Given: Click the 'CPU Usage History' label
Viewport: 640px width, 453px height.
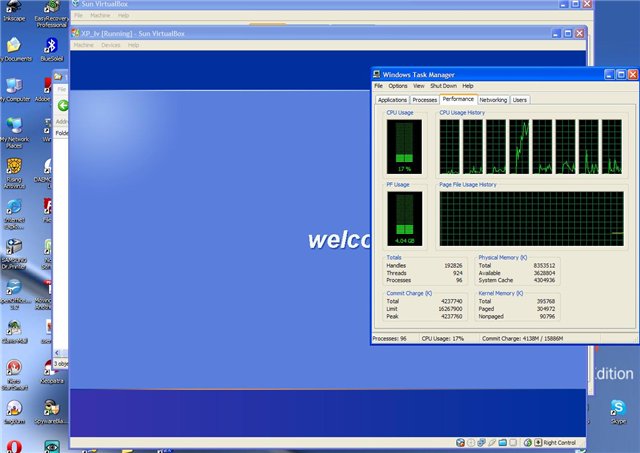Looking at the screenshot, I should coord(462,113).
